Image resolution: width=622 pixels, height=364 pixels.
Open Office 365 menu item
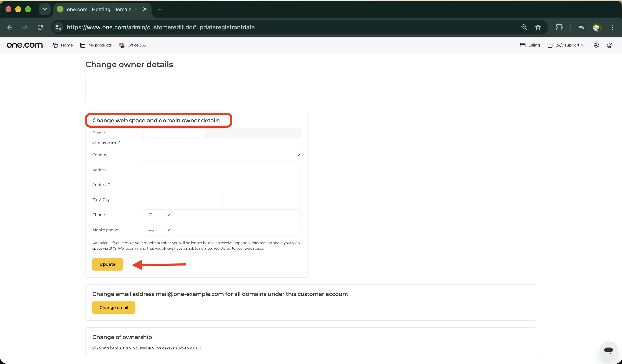point(137,45)
